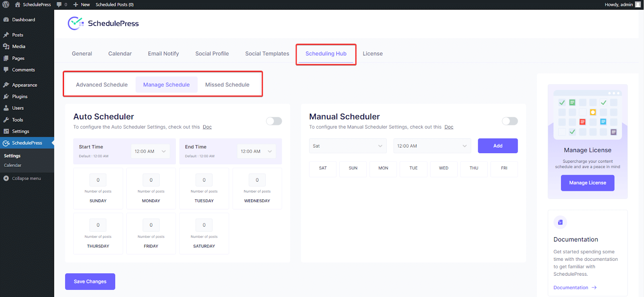Open the SchedulePress site home icon
This screenshot has height=297, width=644.
point(18,4)
